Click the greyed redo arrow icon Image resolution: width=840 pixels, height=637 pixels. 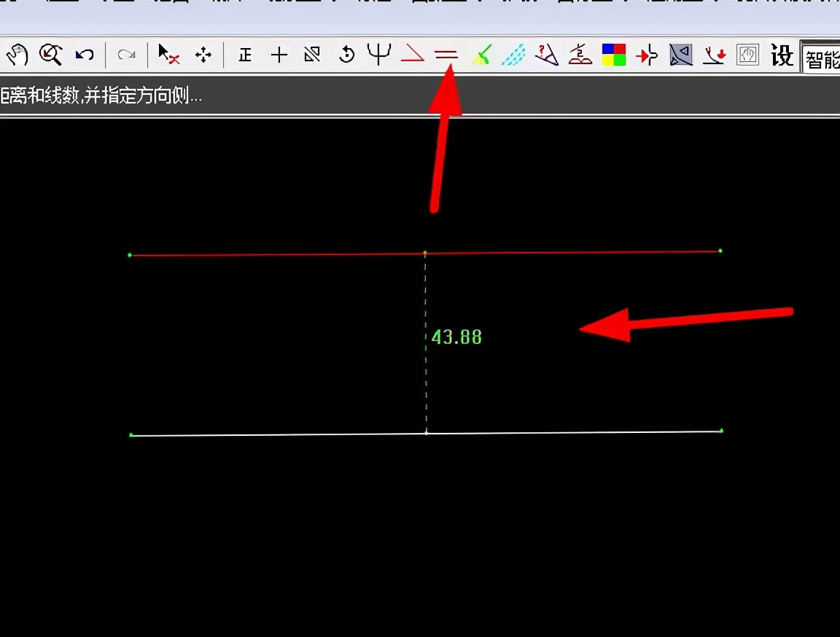(x=126, y=55)
